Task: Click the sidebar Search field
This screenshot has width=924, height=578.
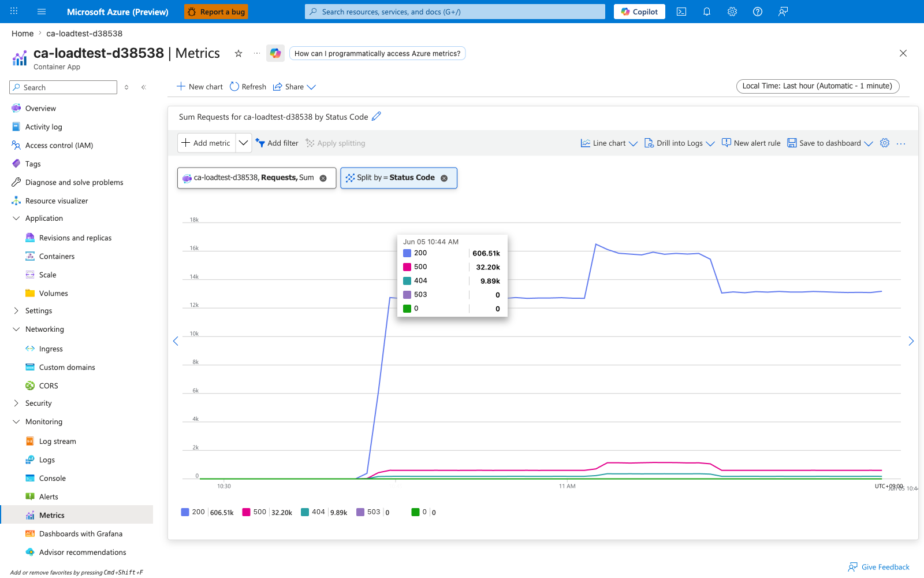Action: pos(64,87)
